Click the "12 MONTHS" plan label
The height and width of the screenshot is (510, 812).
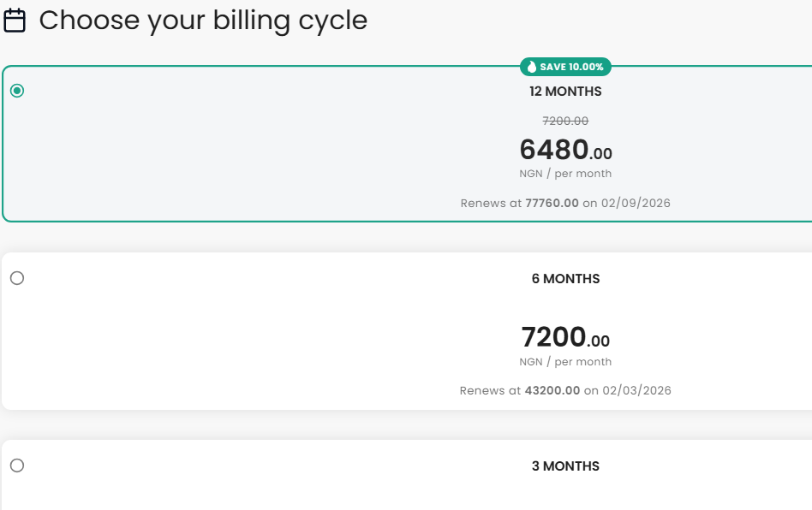click(x=565, y=91)
